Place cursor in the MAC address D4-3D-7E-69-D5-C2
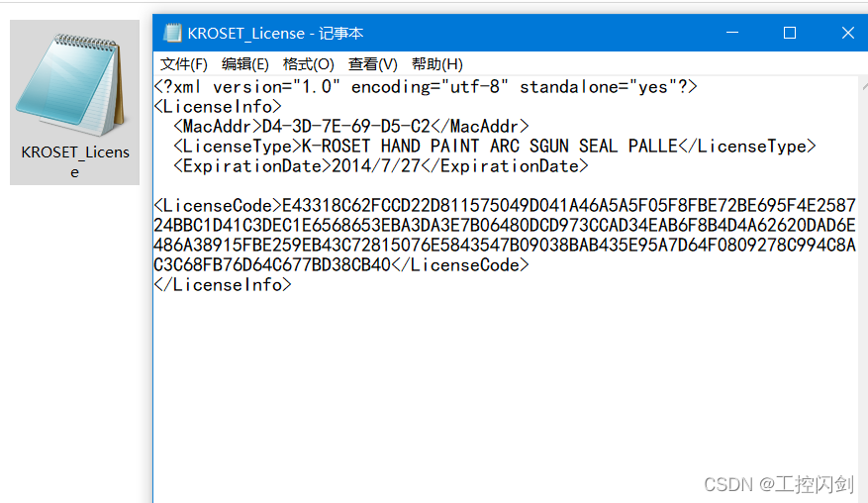The width and height of the screenshot is (868, 503). click(345, 127)
